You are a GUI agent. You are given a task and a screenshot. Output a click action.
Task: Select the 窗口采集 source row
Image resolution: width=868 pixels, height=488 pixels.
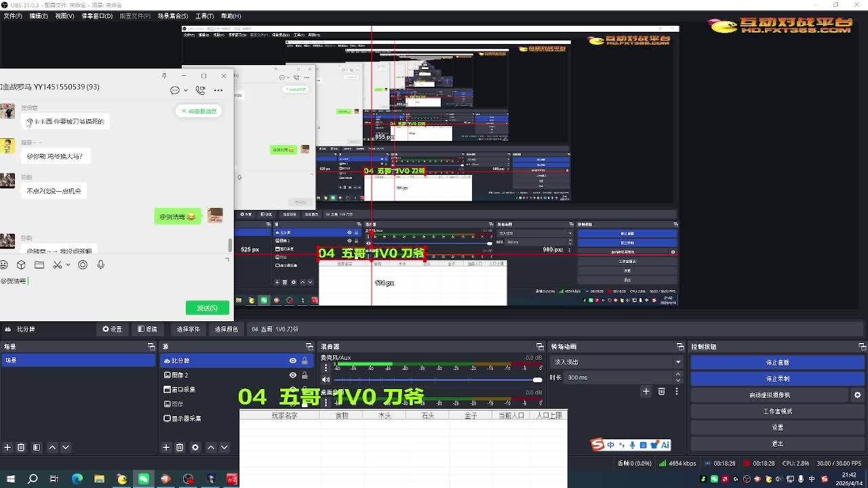pos(237,390)
